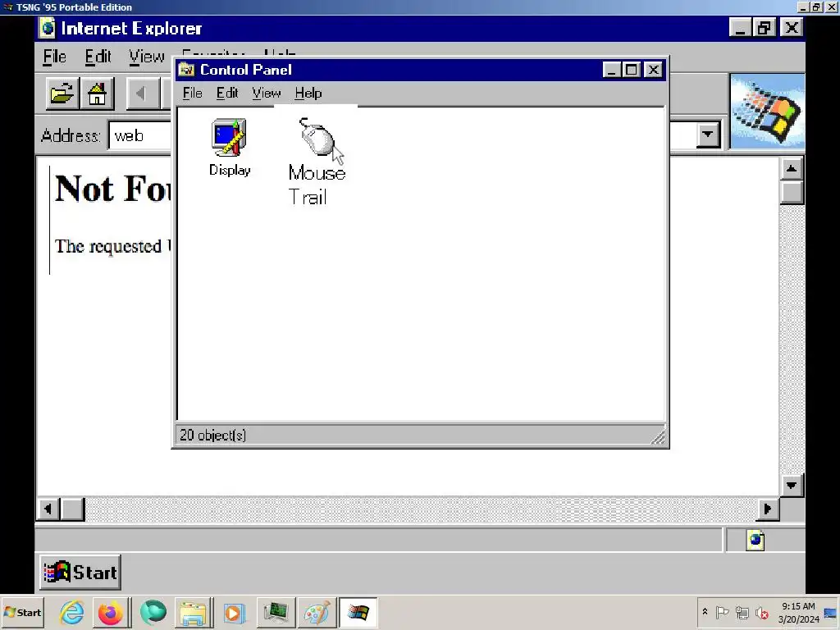Click the vertical scrollbar down arrow
This screenshot has width=840, height=630.
coord(792,486)
